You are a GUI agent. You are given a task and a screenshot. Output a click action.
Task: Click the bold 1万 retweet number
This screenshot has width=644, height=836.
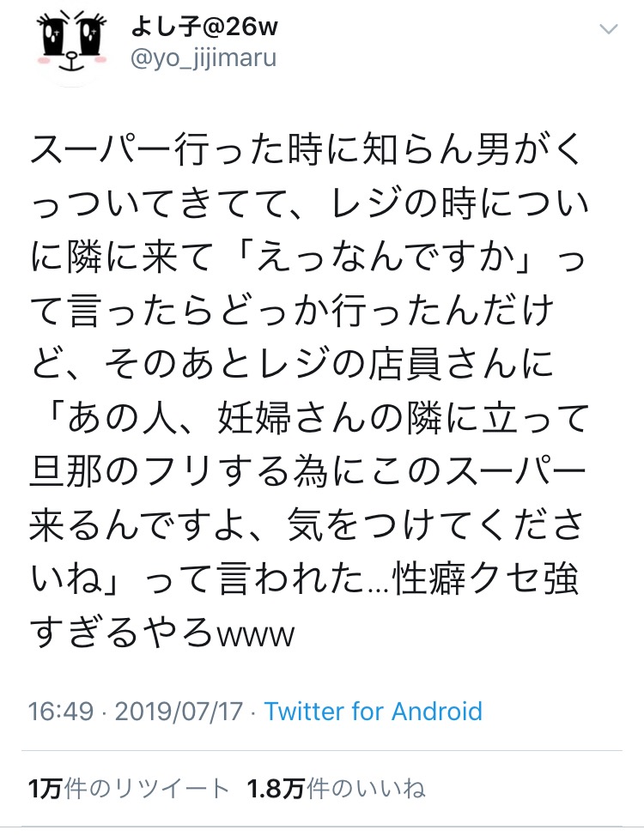pyautogui.click(x=43, y=789)
